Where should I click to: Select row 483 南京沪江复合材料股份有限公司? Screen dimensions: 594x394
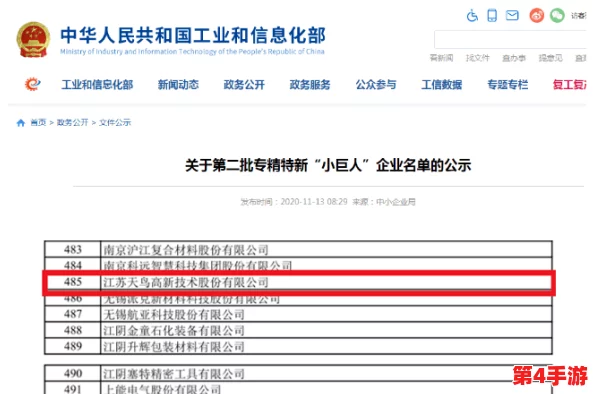pyautogui.click(x=298, y=249)
